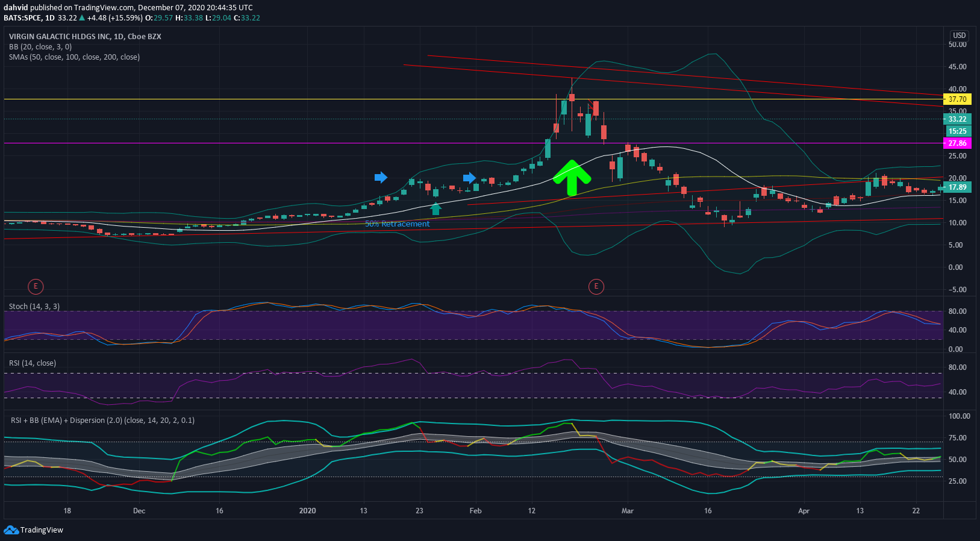This screenshot has height=541, width=980.
Task: Select the Stoch (14, 3, 3) legend
Action: 34,307
